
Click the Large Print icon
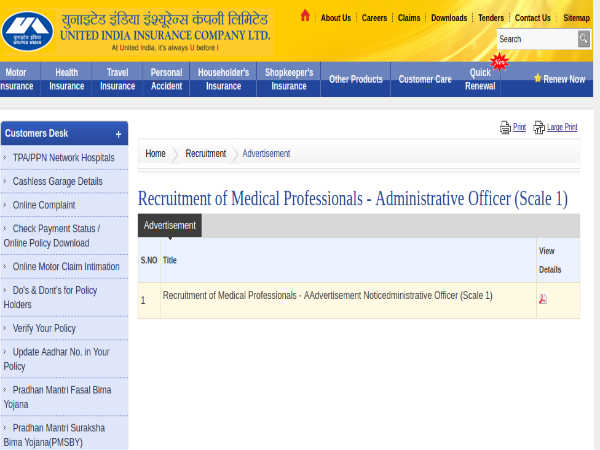point(539,128)
